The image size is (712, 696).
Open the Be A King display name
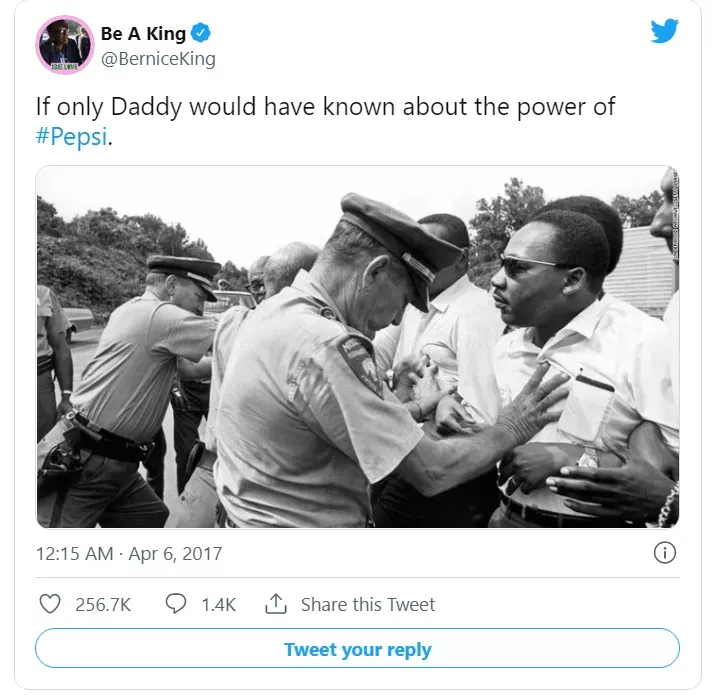pyautogui.click(x=143, y=34)
